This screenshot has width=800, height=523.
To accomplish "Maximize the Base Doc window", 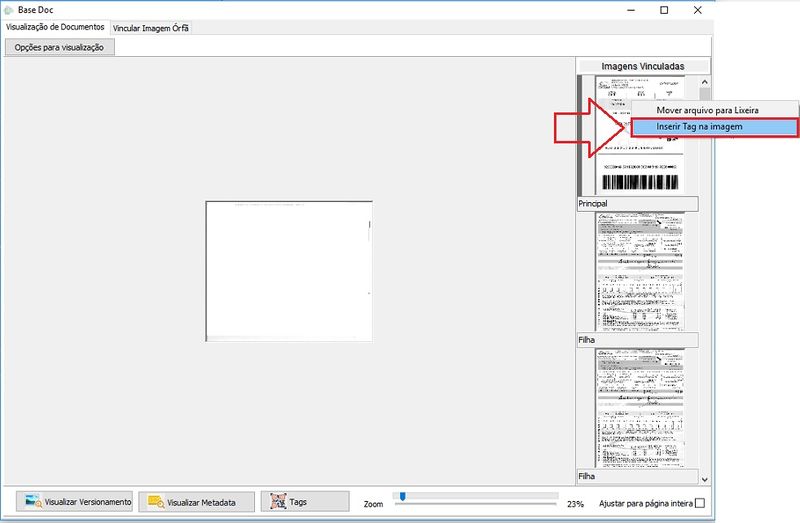I will point(664,10).
